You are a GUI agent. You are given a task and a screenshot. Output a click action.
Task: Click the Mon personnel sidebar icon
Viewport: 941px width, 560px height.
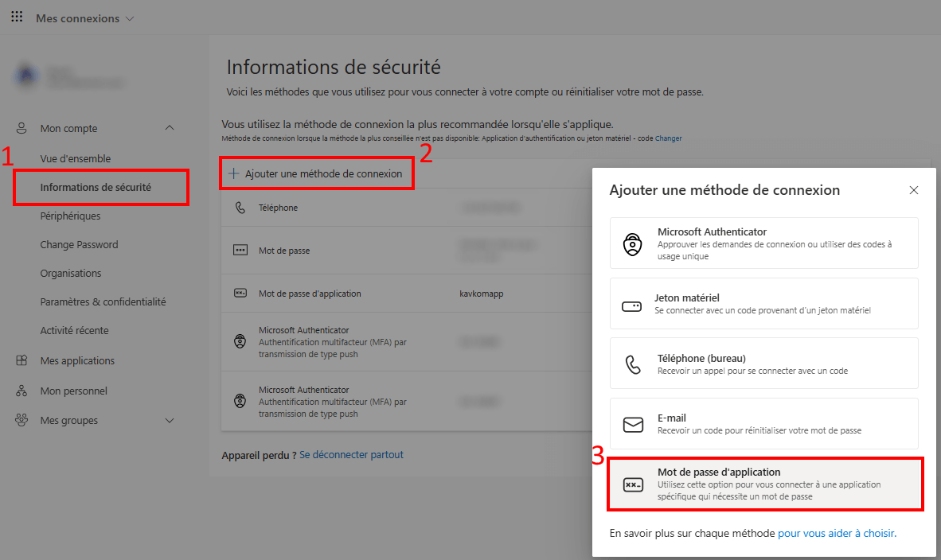[x=22, y=391]
